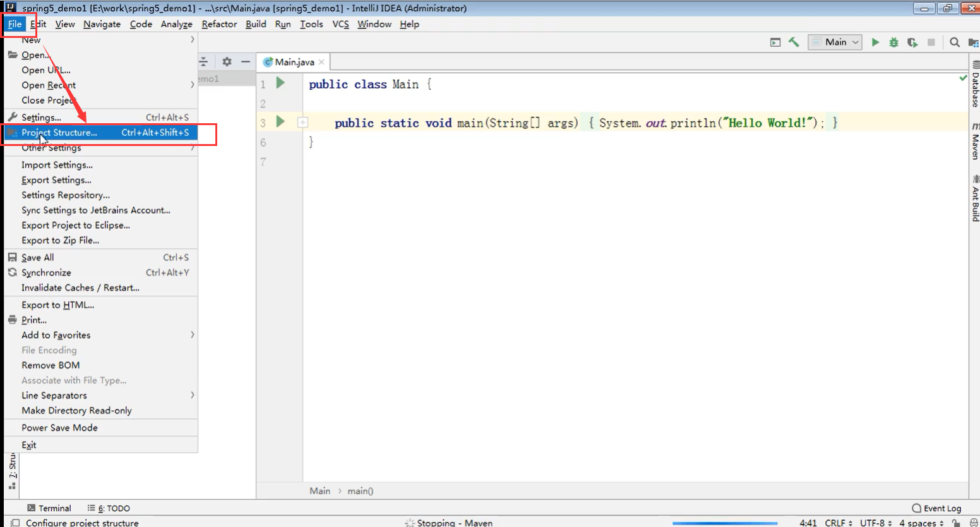
Task: Open the VCS menu
Action: (x=340, y=24)
